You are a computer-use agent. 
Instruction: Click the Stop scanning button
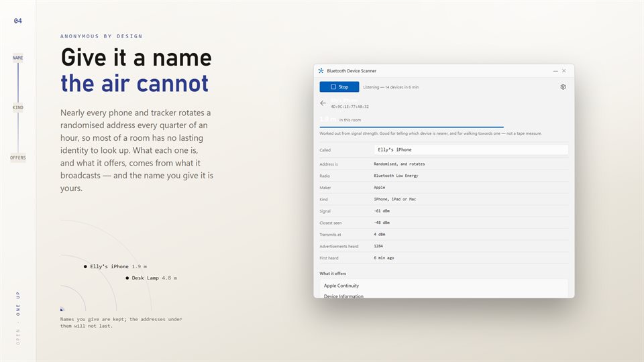[x=339, y=87]
